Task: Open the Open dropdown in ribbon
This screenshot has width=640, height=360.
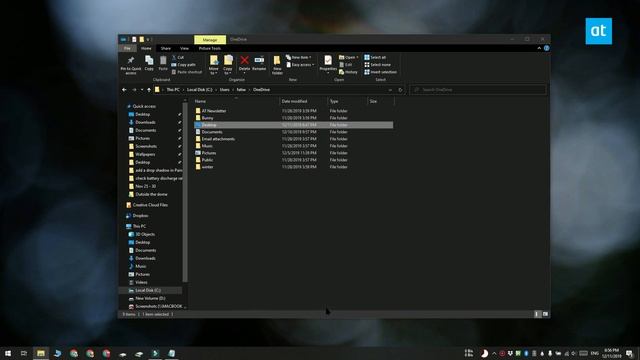Action: [349, 58]
